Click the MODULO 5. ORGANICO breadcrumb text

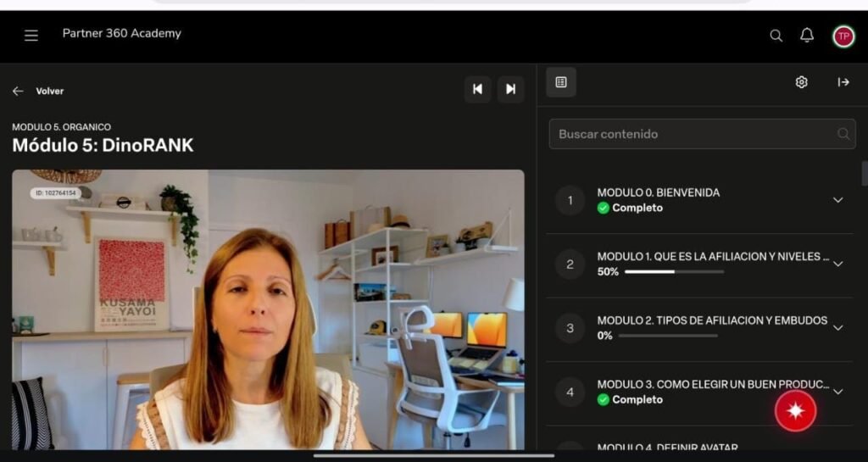[x=61, y=127]
